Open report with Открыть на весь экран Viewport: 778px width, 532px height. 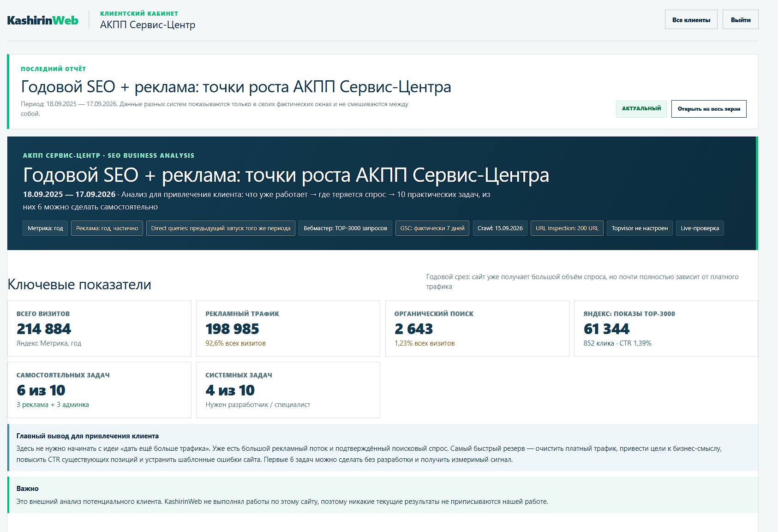[x=709, y=109]
